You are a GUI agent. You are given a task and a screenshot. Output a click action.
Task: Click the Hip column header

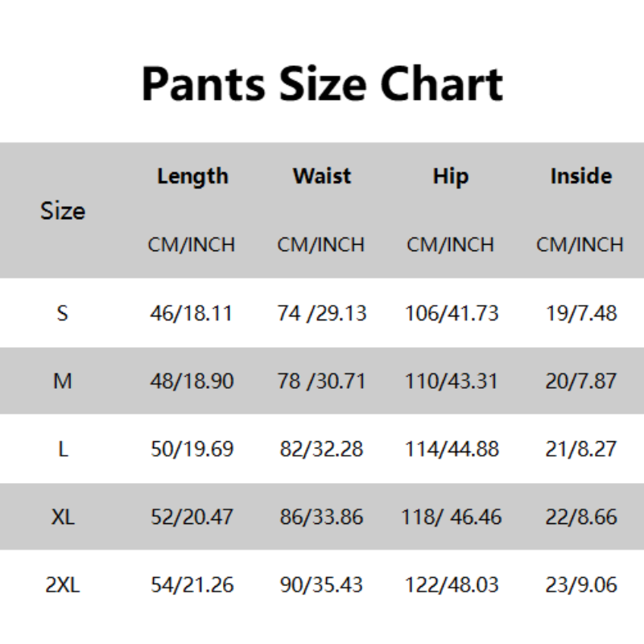450,176
